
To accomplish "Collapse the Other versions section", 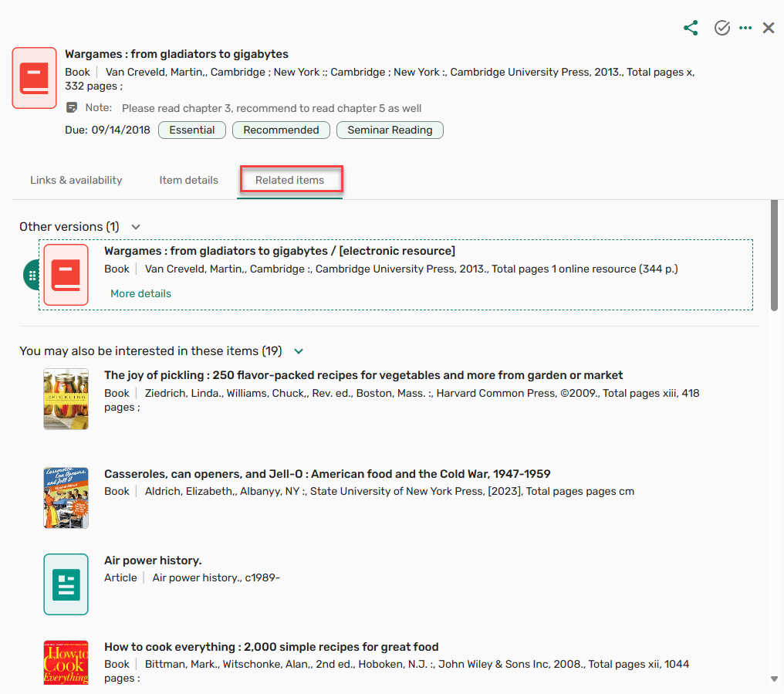I will 136,227.
